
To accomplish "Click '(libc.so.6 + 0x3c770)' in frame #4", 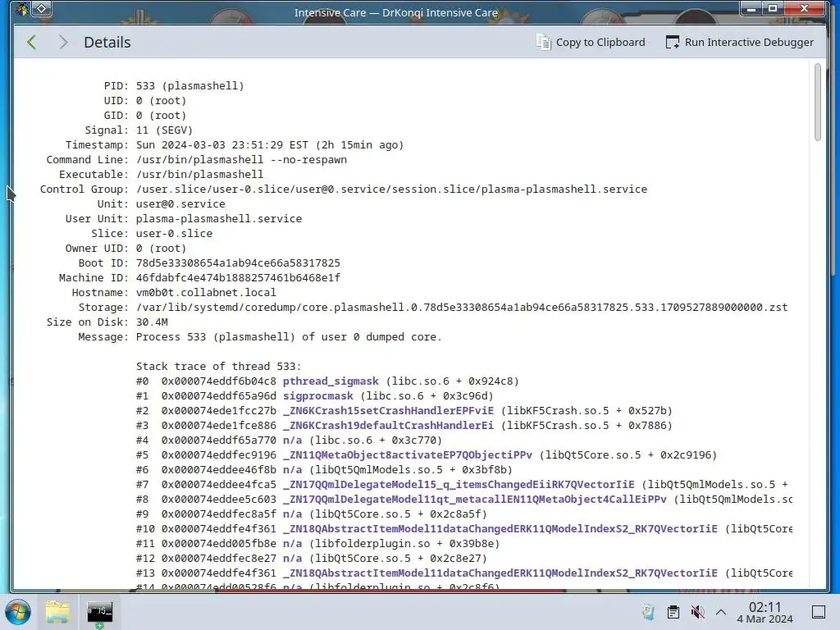I will [x=376, y=440].
